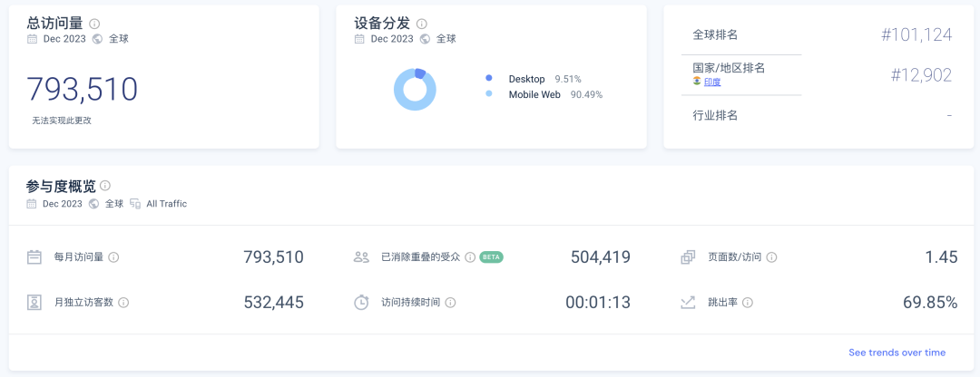
Task: Click info icon beside 月独立访客数
Action: [x=123, y=303]
